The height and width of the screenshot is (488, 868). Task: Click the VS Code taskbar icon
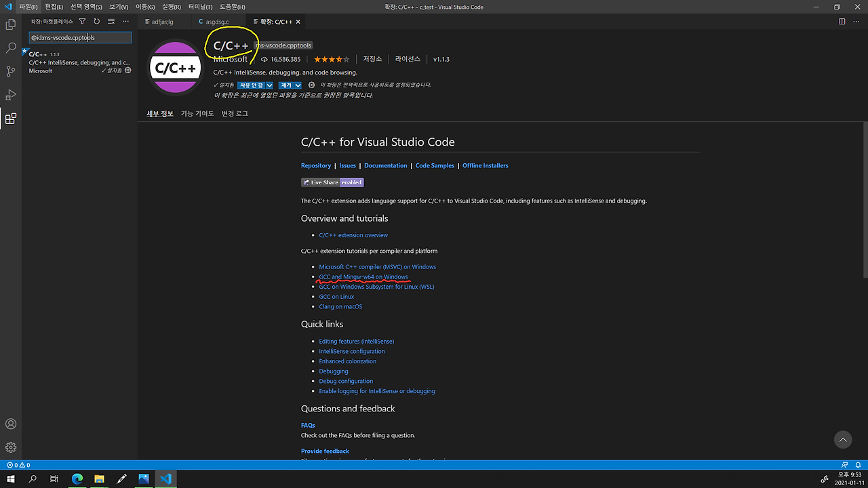click(x=166, y=479)
